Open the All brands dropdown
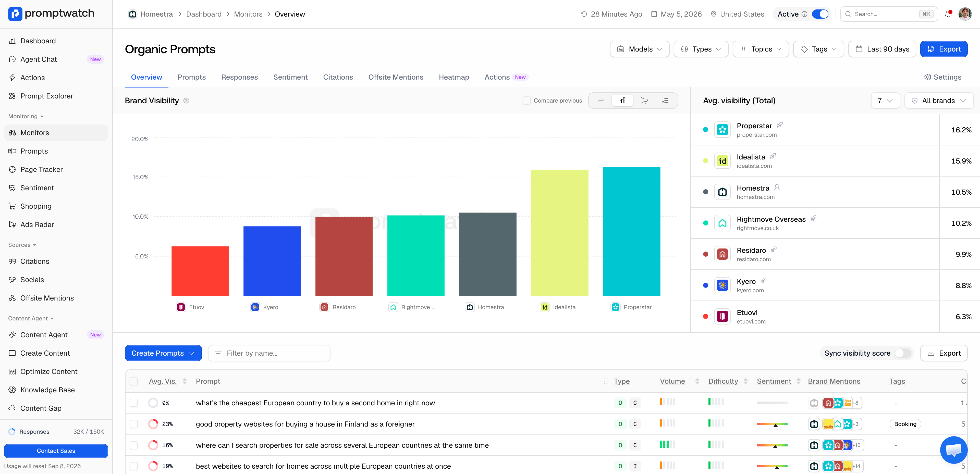This screenshot has width=980, height=474. [939, 101]
